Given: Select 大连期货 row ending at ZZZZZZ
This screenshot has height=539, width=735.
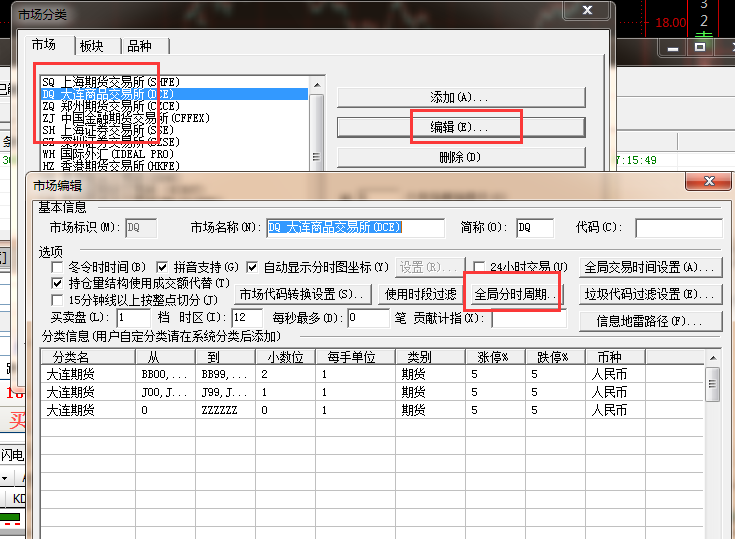Looking at the screenshot, I should [373, 410].
